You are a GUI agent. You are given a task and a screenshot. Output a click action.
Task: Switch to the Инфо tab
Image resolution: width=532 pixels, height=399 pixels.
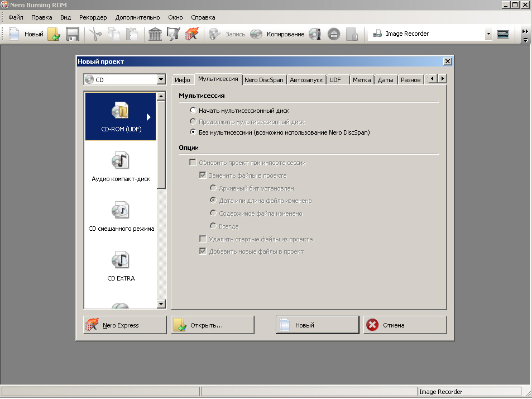[x=183, y=80]
